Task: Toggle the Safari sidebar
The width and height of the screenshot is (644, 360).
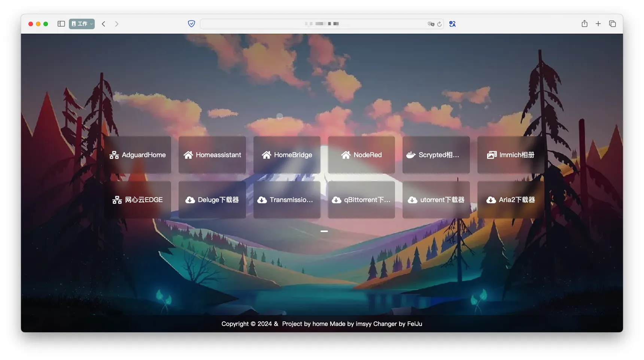Action: (x=61, y=24)
